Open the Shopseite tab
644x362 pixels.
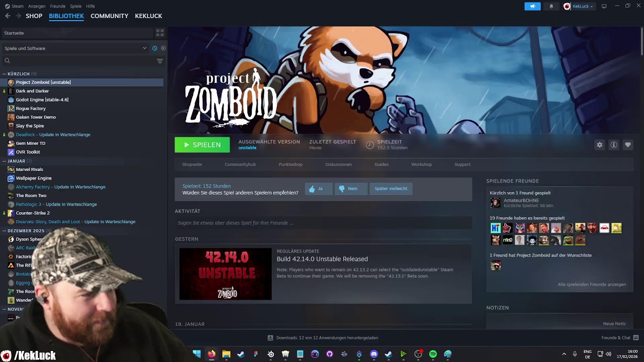click(192, 164)
